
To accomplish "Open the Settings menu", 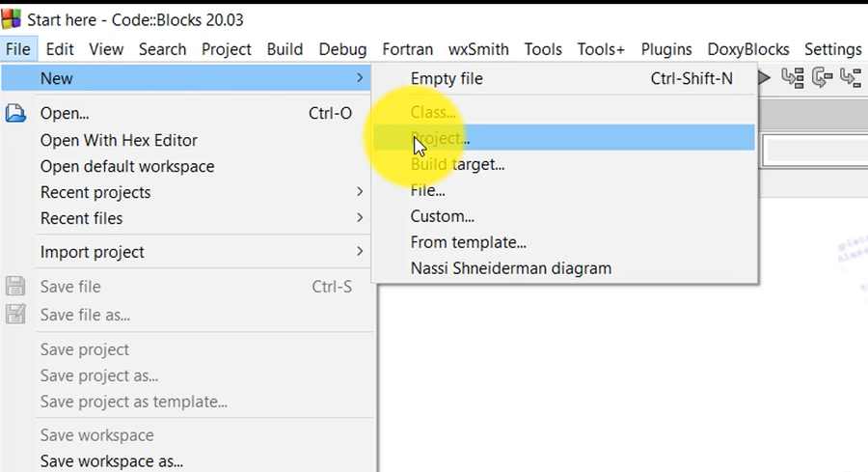I will pyautogui.click(x=832, y=49).
